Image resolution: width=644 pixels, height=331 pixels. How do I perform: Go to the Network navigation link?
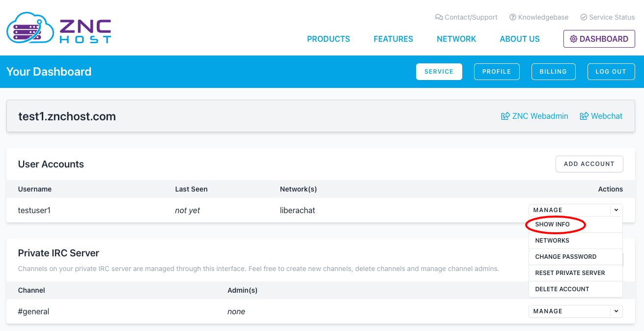[456, 39]
